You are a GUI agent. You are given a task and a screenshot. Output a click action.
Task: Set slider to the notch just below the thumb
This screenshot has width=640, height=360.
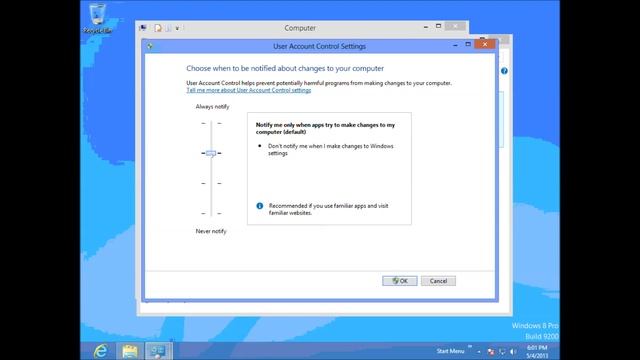pyautogui.click(x=211, y=183)
